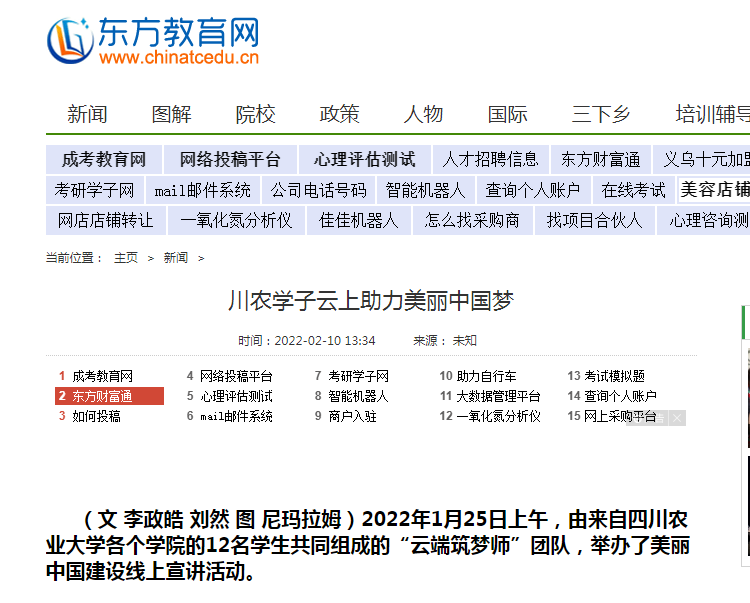Select highlighted item 2 东方财富通
Viewport: 750px width, 603px height.
click(x=102, y=396)
